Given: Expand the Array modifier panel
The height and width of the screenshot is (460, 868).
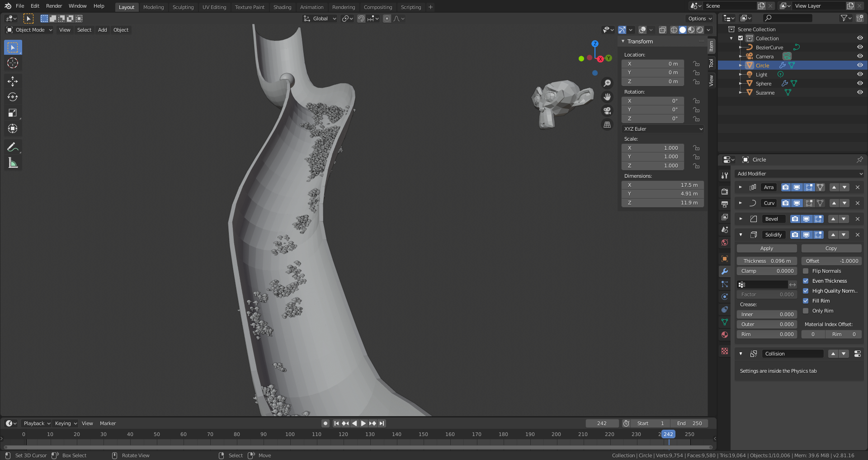Looking at the screenshot, I should click(x=741, y=187).
